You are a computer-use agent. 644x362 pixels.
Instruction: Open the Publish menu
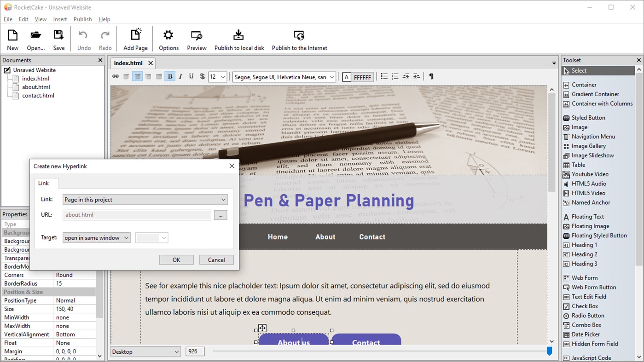tap(82, 19)
